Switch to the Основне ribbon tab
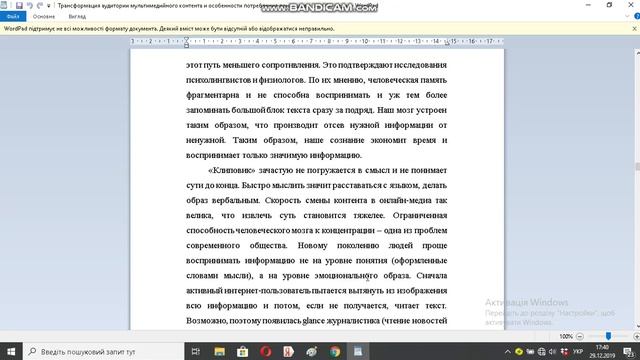This screenshot has width=640, height=360. click(44, 16)
